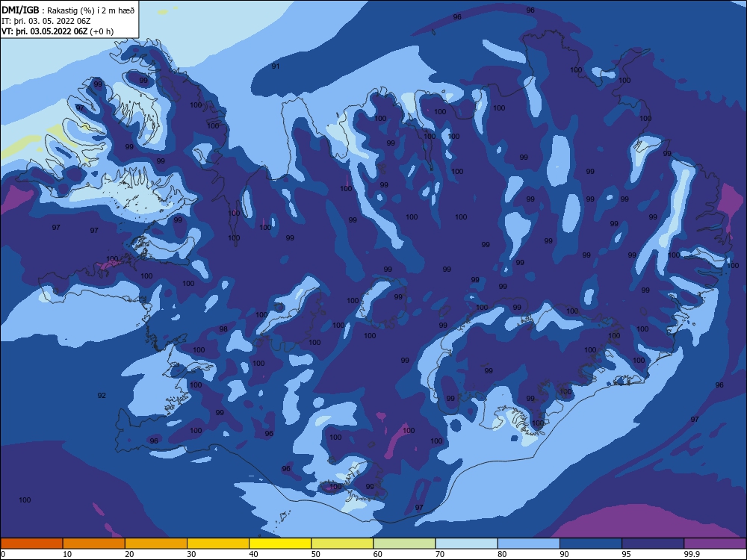Click the humidity value '91' on the map
Image resolution: width=747 pixels, height=560 pixels.
pos(276,66)
